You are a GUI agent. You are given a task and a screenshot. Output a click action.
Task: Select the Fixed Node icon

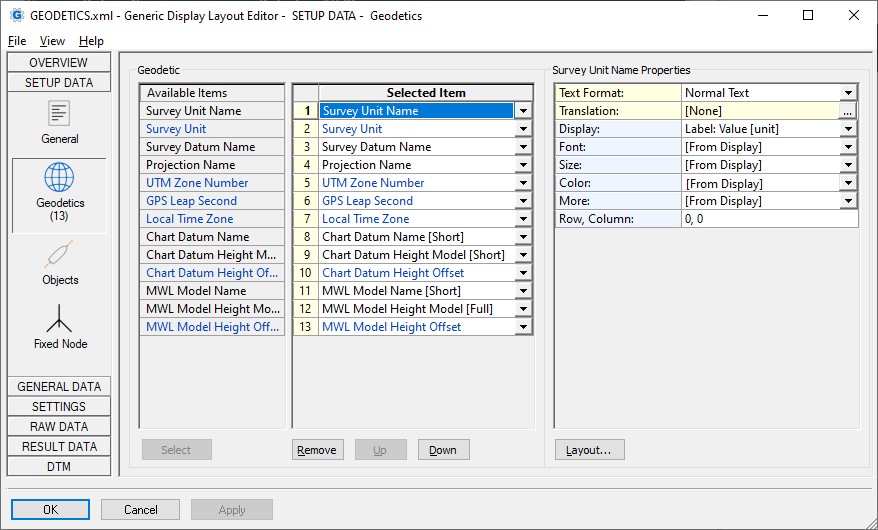(x=59, y=319)
